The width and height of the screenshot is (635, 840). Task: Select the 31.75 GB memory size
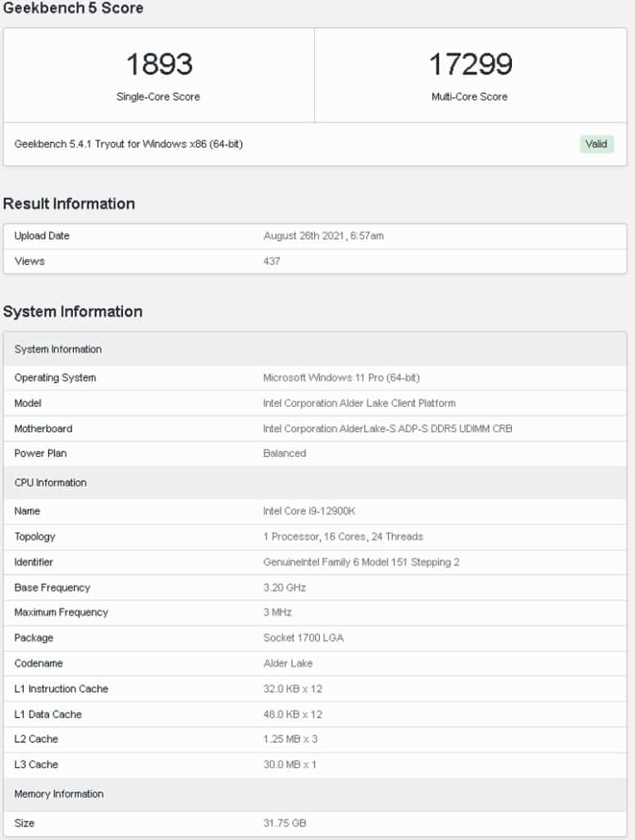click(x=285, y=824)
